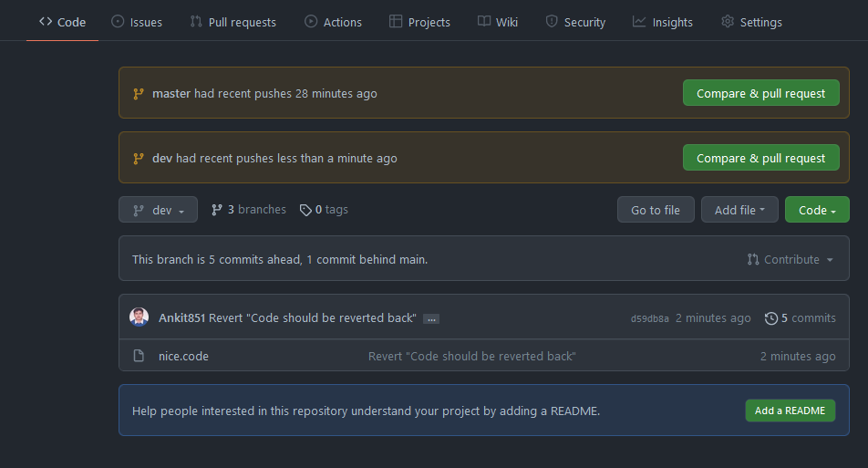Click the Ankit851 profile avatar

[x=139, y=317]
